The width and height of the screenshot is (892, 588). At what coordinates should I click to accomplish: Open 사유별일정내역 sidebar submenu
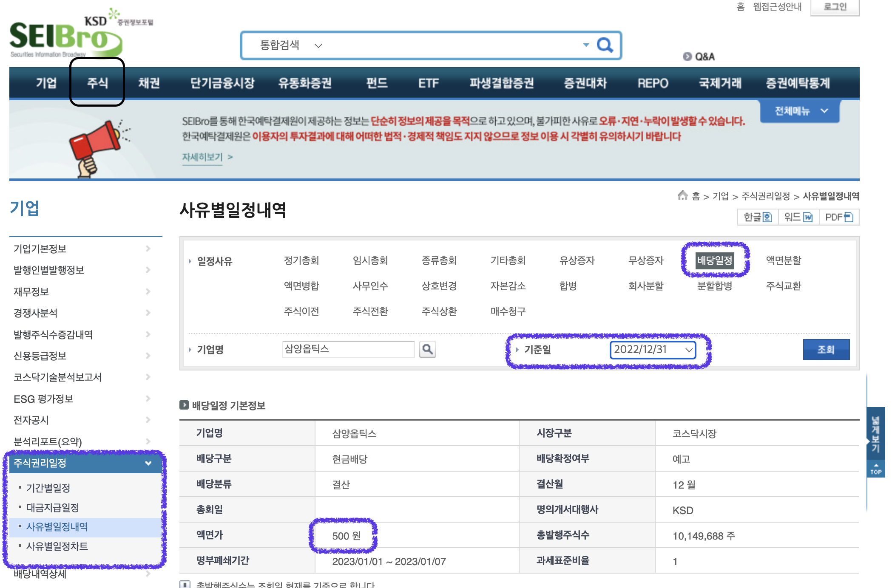point(57,527)
